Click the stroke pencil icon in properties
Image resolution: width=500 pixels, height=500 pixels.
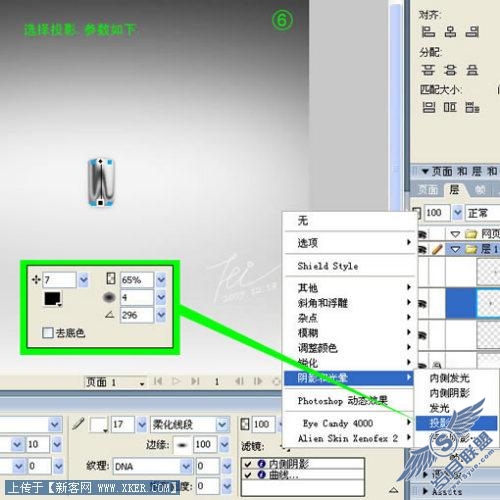click(78, 424)
